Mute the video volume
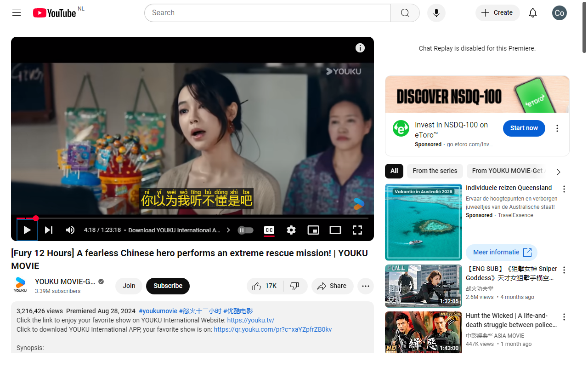Image resolution: width=588 pixels, height=368 pixels. click(70, 230)
